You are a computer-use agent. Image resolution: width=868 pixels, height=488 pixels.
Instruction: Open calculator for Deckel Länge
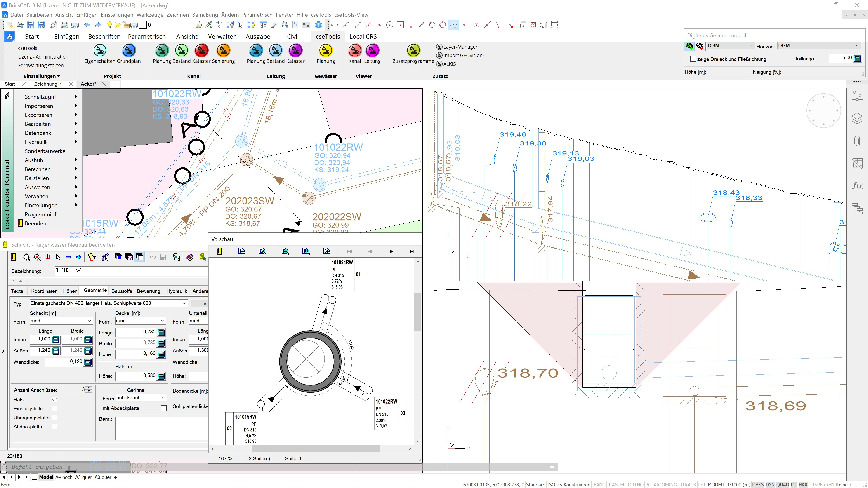[161, 332]
